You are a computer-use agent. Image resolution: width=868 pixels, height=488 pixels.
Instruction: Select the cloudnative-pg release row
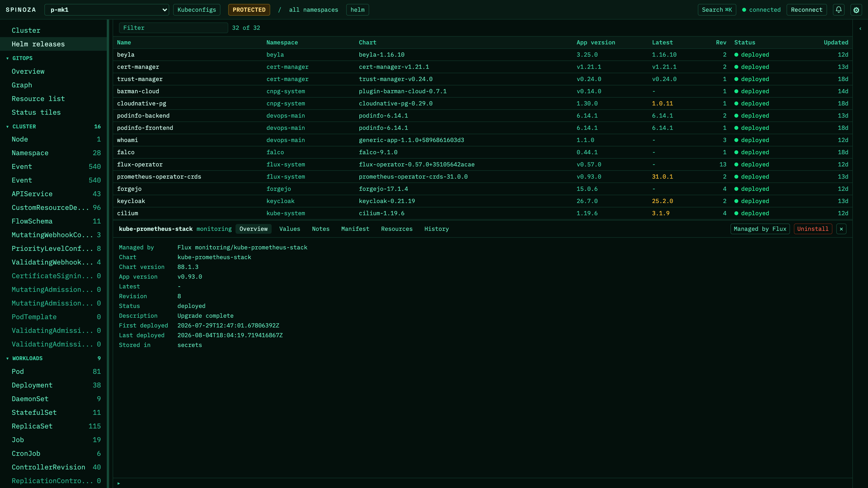pyautogui.click(x=483, y=103)
